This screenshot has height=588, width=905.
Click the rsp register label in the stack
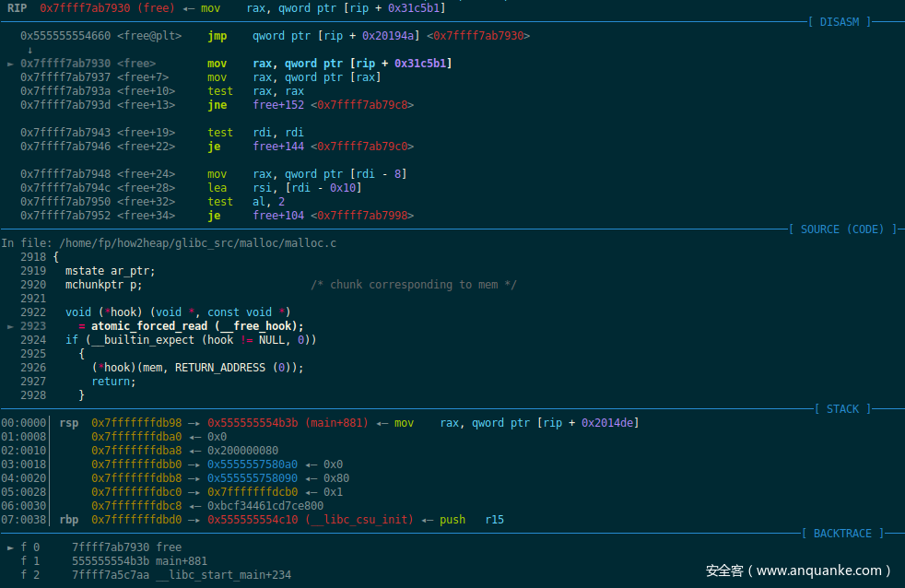point(69,423)
